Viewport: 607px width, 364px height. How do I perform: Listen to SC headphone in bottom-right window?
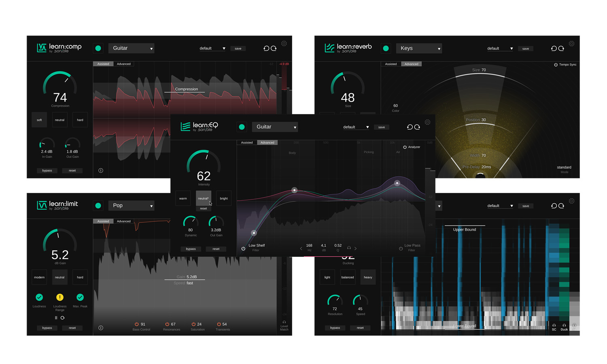click(x=554, y=325)
